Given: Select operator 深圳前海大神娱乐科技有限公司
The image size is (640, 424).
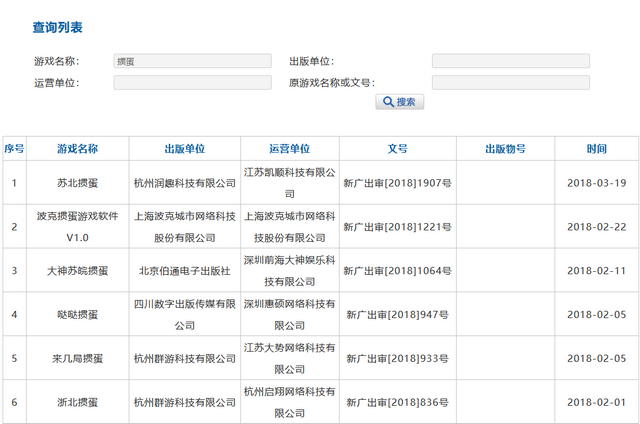Looking at the screenshot, I should [x=290, y=271].
